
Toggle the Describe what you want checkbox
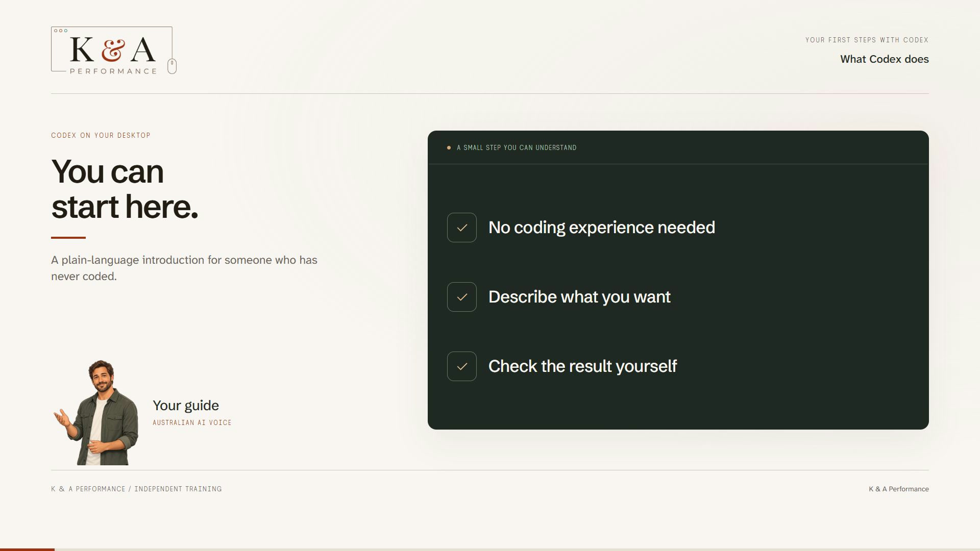(x=462, y=297)
